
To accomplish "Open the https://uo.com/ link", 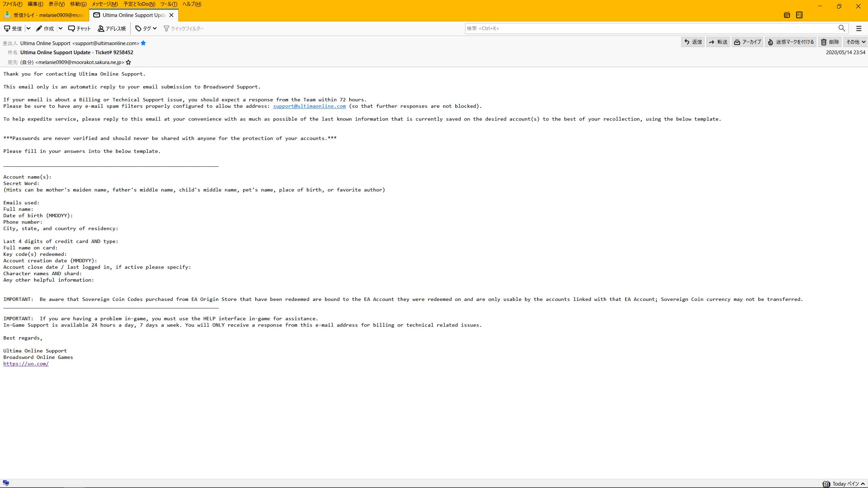I will [x=26, y=364].
